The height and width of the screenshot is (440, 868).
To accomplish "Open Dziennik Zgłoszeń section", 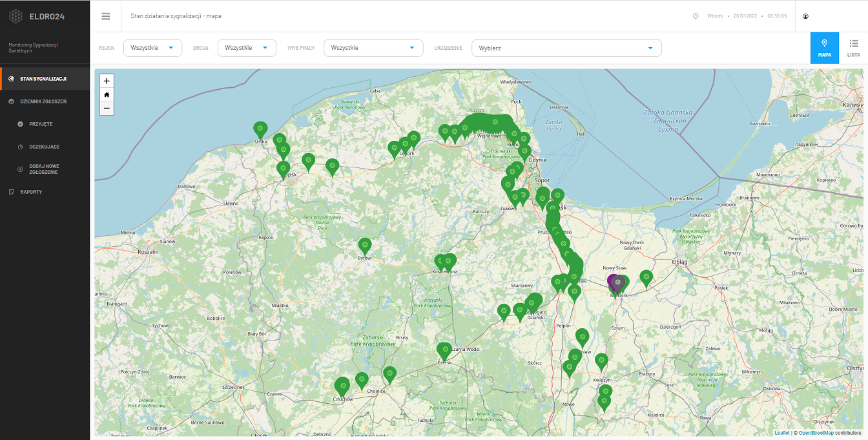I will tap(45, 101).
